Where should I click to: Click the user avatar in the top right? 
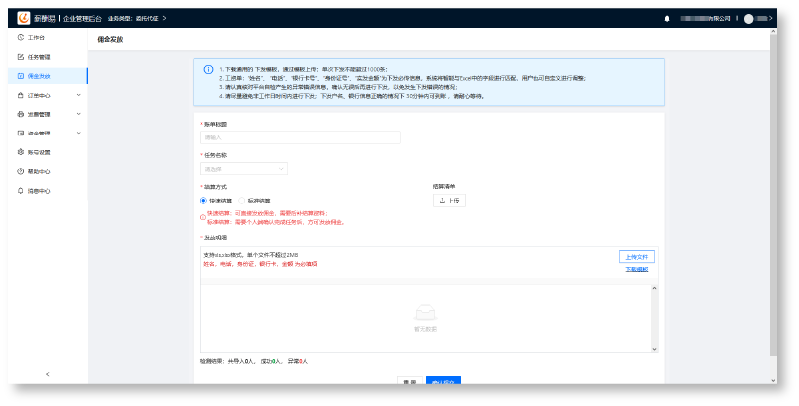pos(747,18)
